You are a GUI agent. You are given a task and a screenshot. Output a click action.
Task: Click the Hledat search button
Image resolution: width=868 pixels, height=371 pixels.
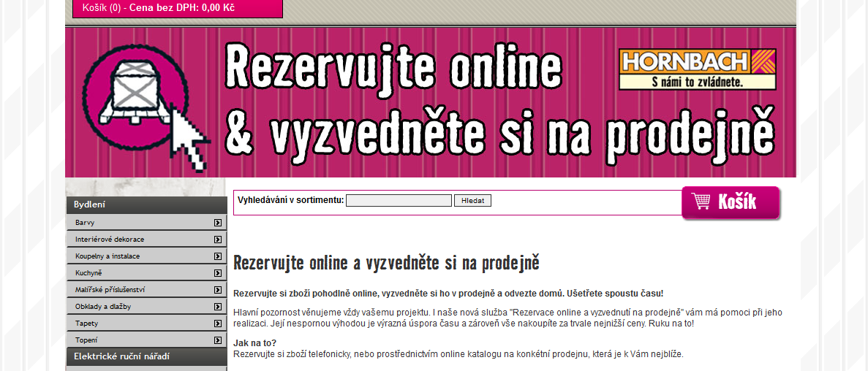pos(472,201)
